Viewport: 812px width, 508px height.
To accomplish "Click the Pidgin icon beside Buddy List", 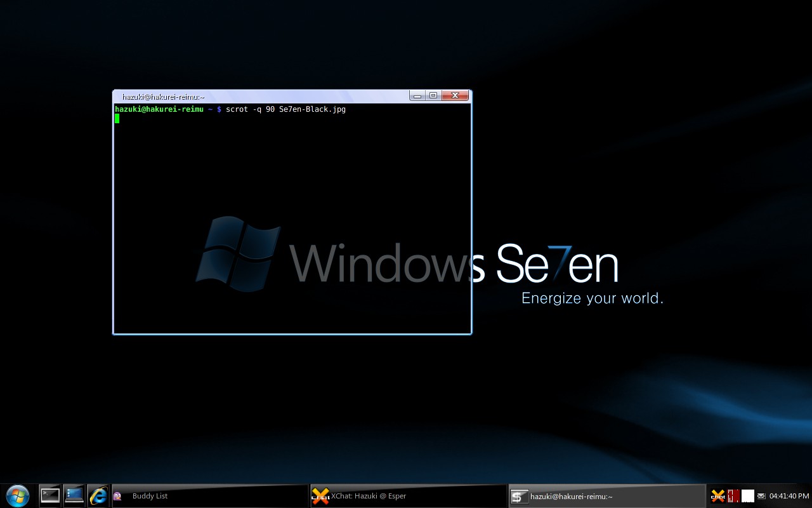I will click(x=117, y=496).
